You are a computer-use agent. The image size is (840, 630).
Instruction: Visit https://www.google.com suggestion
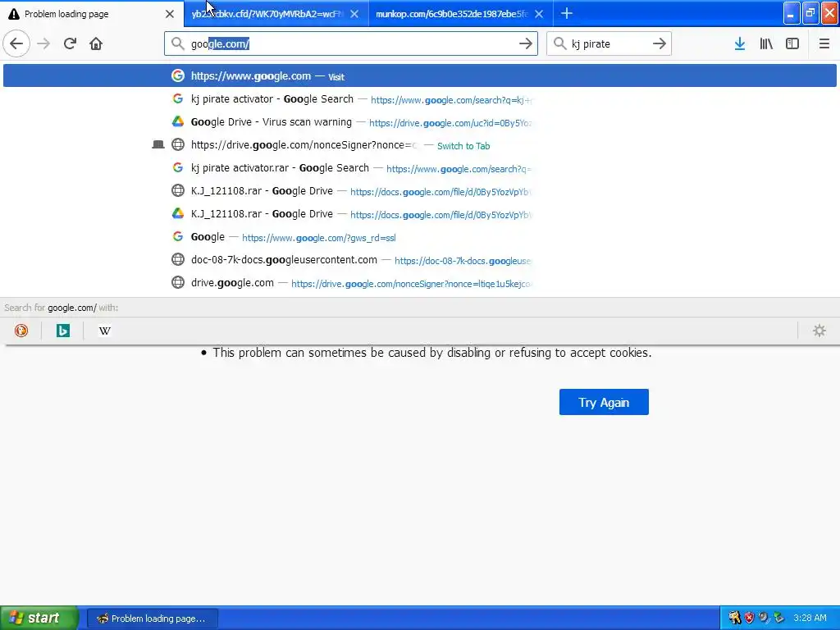[420, 75]
